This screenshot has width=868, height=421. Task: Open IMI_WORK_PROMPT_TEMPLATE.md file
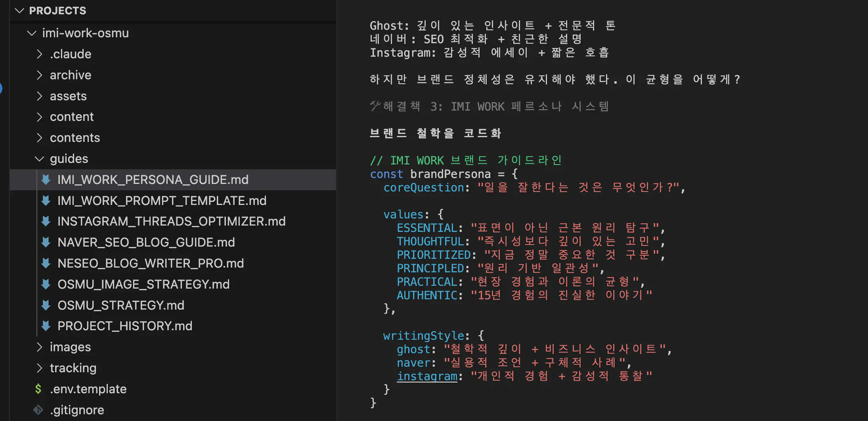(162, 201)
